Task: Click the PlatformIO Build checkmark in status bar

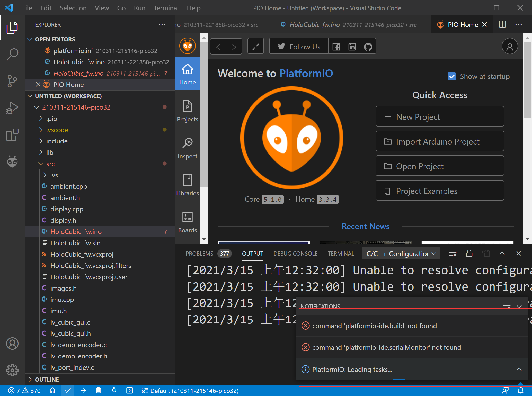Action: (x=68, y=391)
